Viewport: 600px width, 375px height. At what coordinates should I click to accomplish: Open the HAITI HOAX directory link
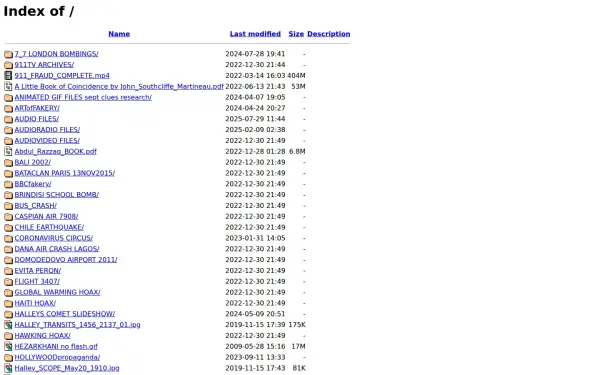coord(35,303)
